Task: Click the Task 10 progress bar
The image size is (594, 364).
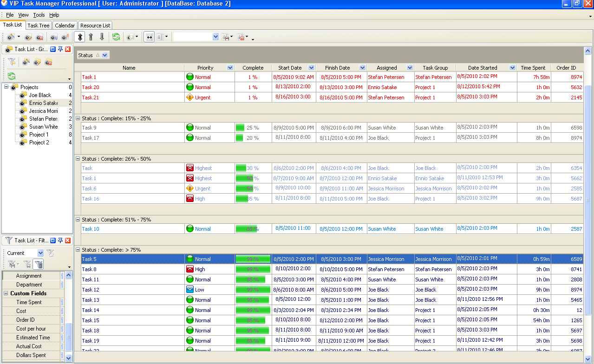Action: [247, 229]
